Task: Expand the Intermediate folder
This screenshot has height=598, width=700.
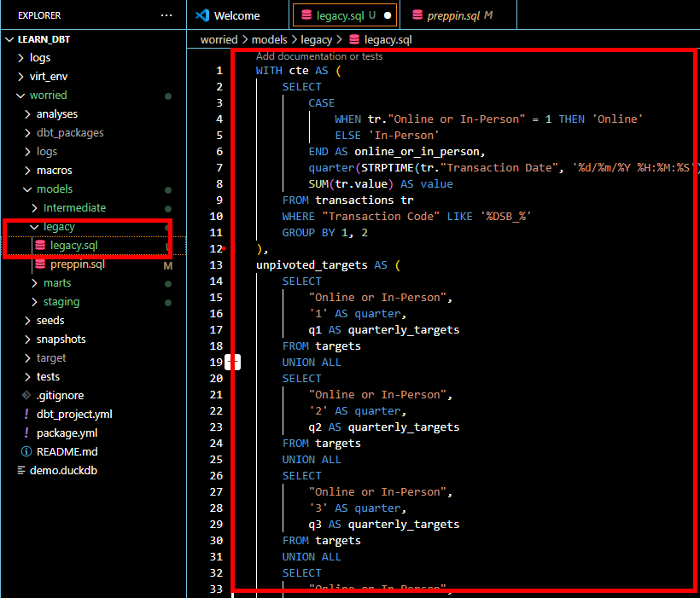Action: pyautogui.click(x=34, y=207)
